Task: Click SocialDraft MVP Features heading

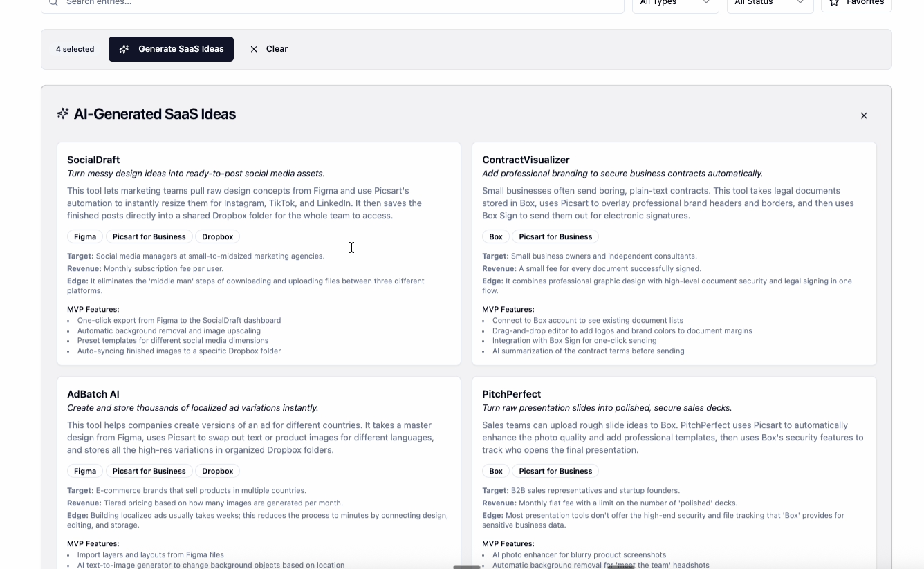Action: pos(93,309)
